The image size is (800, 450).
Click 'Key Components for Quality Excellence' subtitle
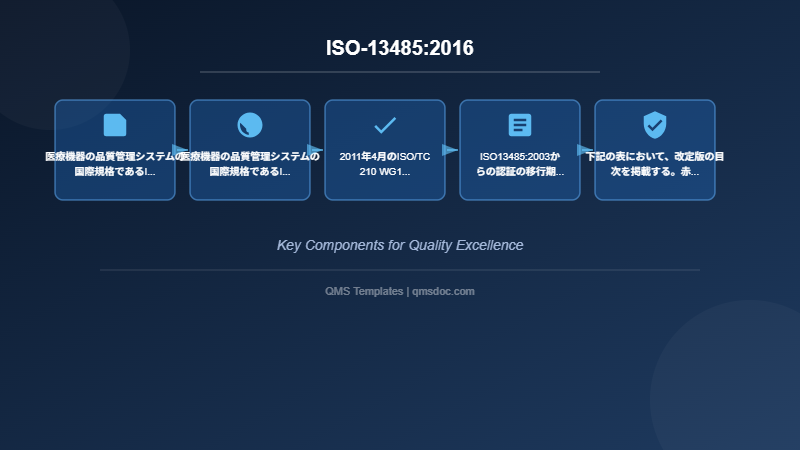[400, 245]
